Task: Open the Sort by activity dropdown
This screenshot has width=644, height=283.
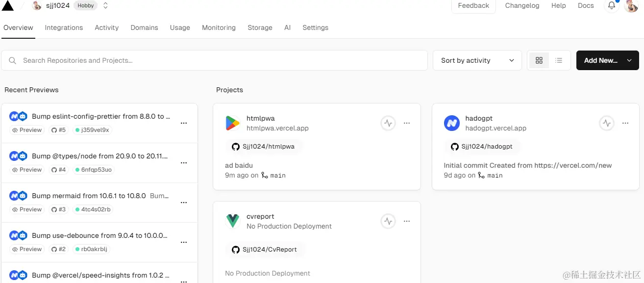Action: [477, 60]
